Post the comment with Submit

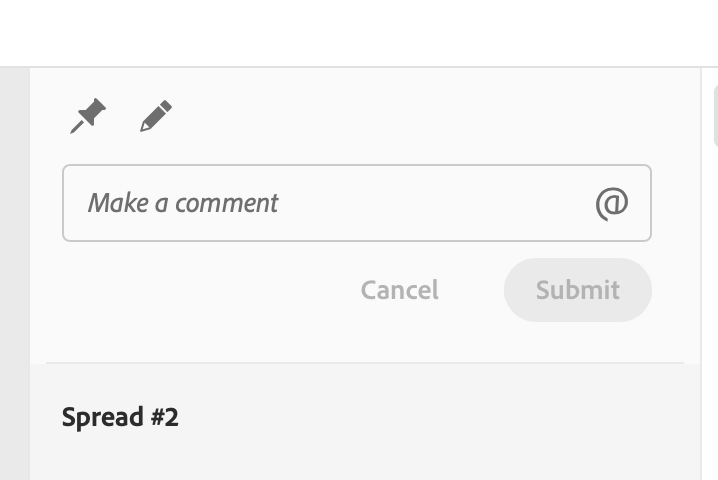click(x=578, y=290)
